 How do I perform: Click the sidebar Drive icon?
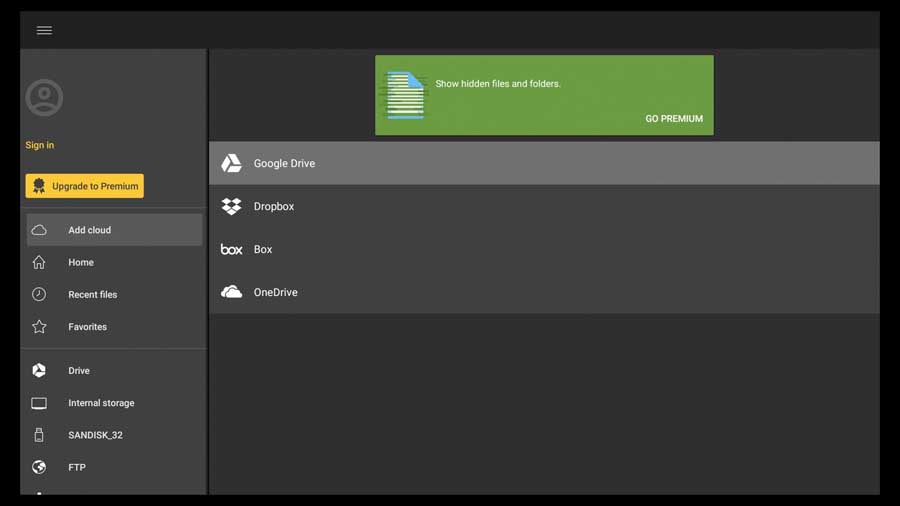click(x=39, y=371)
